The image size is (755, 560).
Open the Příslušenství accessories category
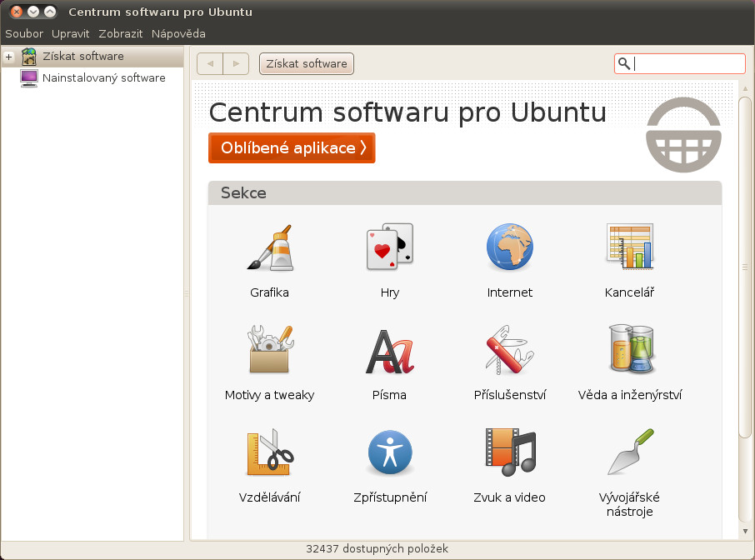point(509,350)
